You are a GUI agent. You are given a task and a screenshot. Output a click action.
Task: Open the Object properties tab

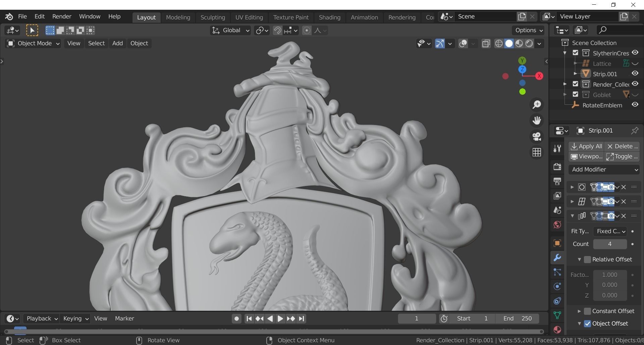coord(557,243)
